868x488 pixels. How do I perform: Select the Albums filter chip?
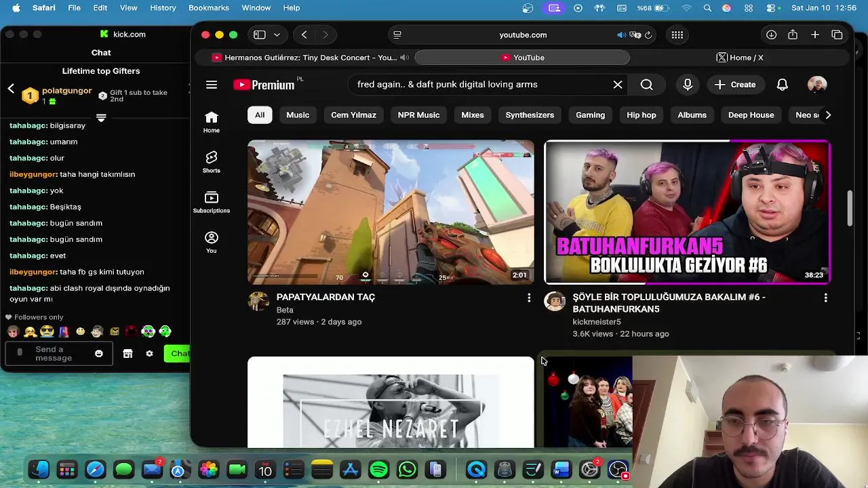(692, 115)
